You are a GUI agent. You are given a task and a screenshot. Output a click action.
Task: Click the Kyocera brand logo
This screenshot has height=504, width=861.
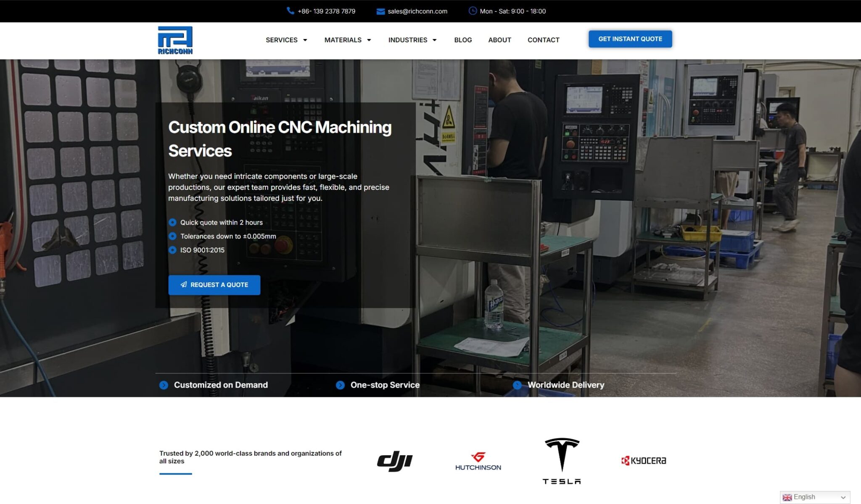click(644, 461)
